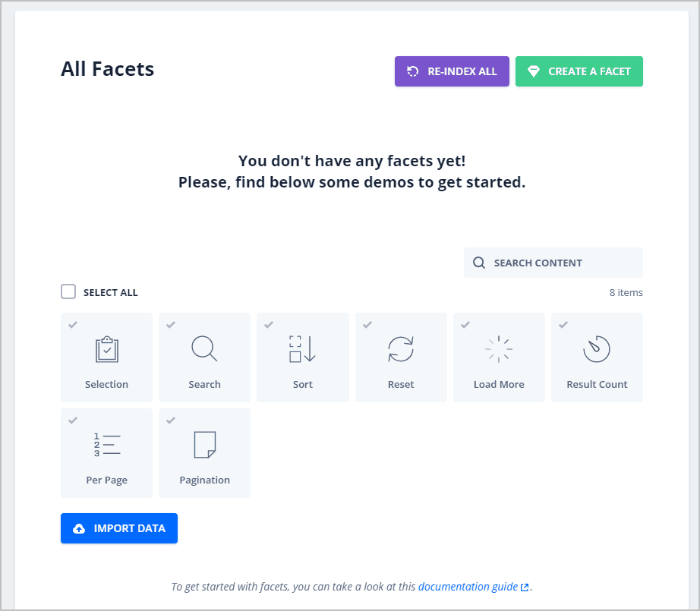
Task: Click the Search demo magnifier icon
Action: (204, 349)
